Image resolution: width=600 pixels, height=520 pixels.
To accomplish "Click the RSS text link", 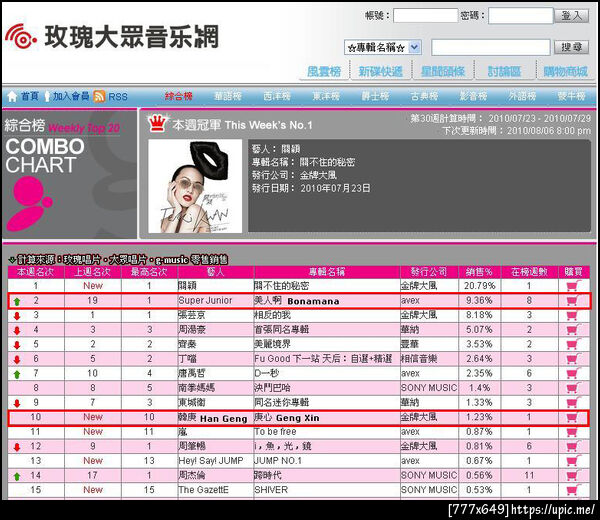I will [118, 96].
